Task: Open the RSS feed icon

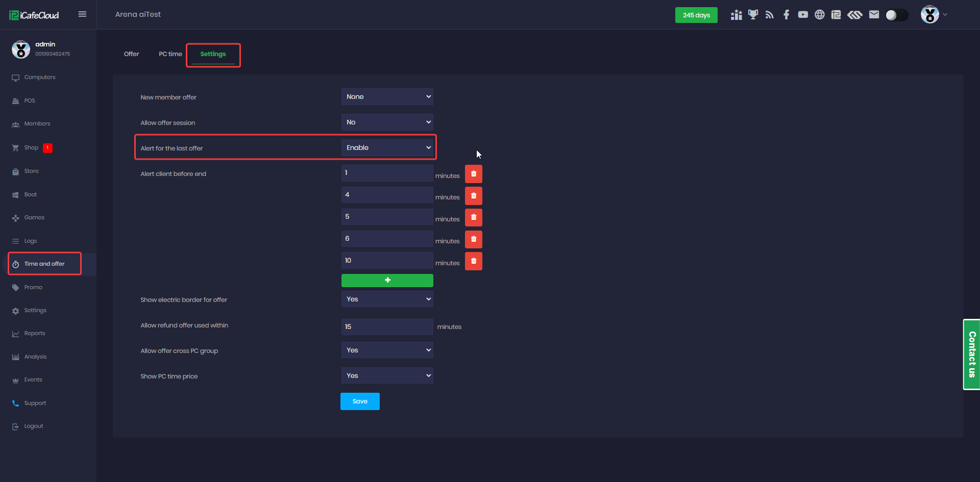Action: tap(770, 15)
